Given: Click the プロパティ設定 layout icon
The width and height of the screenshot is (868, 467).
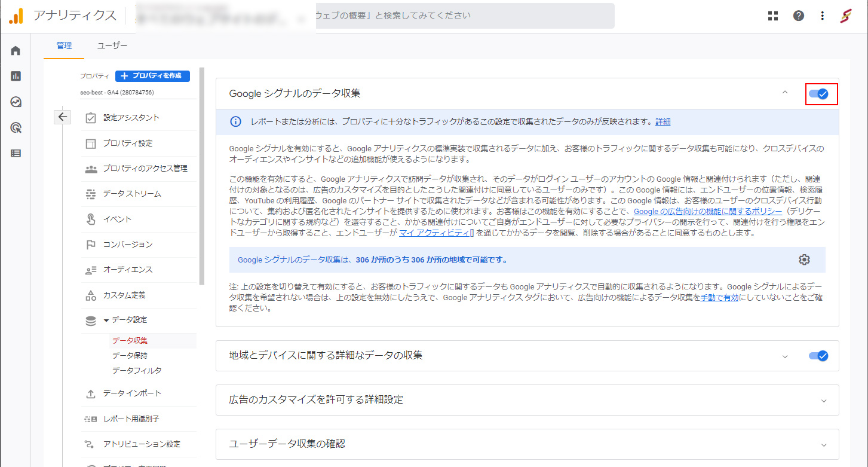Looking at the screenshot, I should [91, 144].
